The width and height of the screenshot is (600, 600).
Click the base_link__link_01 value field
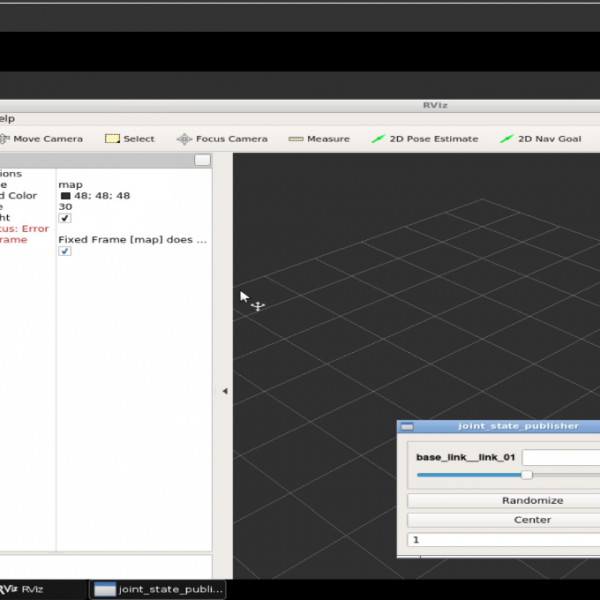[561, 457]
